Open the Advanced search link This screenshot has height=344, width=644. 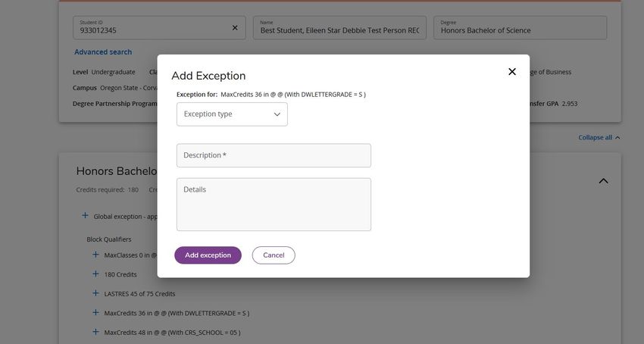(x=103, y=52)
